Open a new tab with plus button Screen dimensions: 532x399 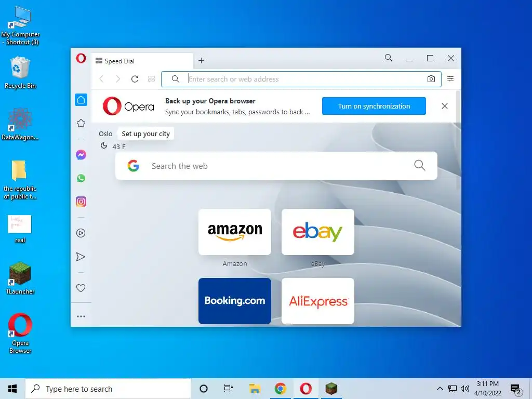tap(201, 60)
